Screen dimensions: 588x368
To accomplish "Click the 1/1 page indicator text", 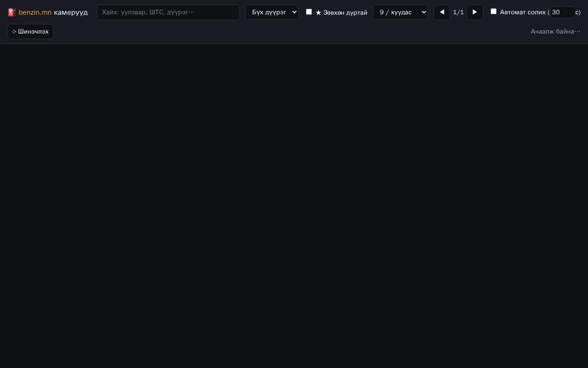I will [458, 12].
